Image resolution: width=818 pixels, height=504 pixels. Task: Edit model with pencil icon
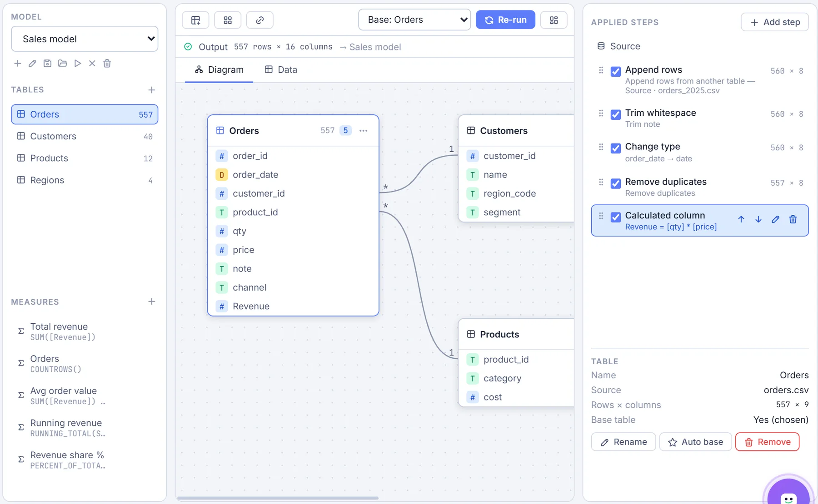[32, 64]
